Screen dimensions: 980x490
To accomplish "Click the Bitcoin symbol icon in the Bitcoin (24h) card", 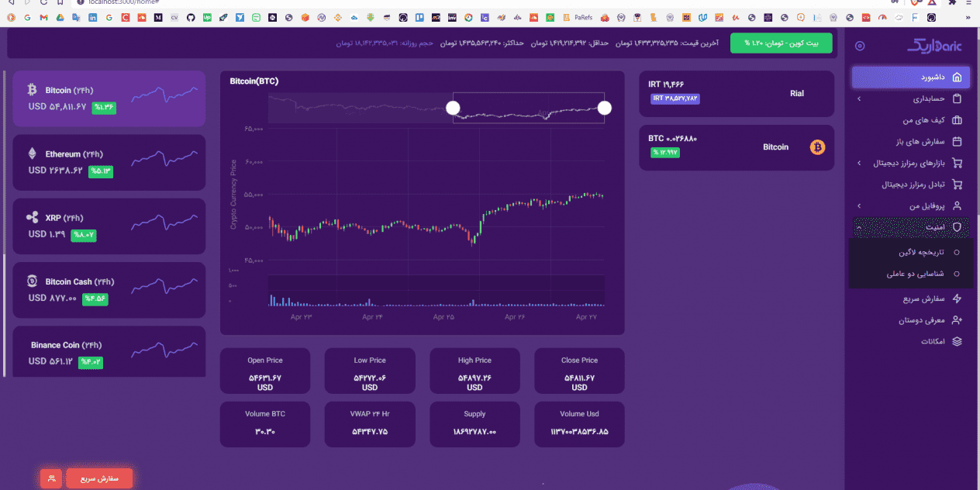I will coord(33,90).
